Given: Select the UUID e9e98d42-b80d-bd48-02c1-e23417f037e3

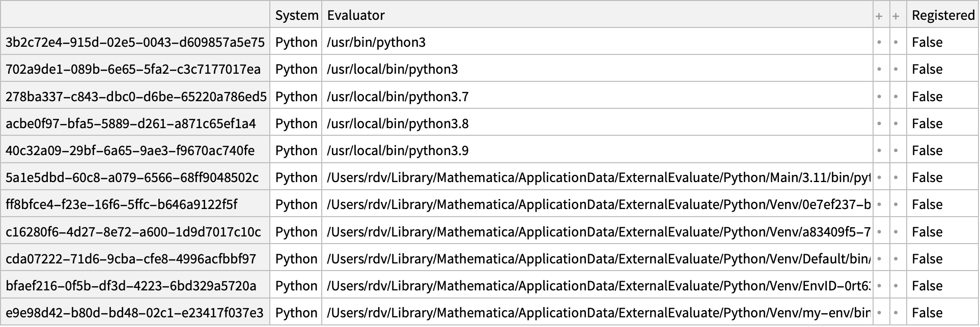Looking at the screenshot, I should (x=134, y=313).
